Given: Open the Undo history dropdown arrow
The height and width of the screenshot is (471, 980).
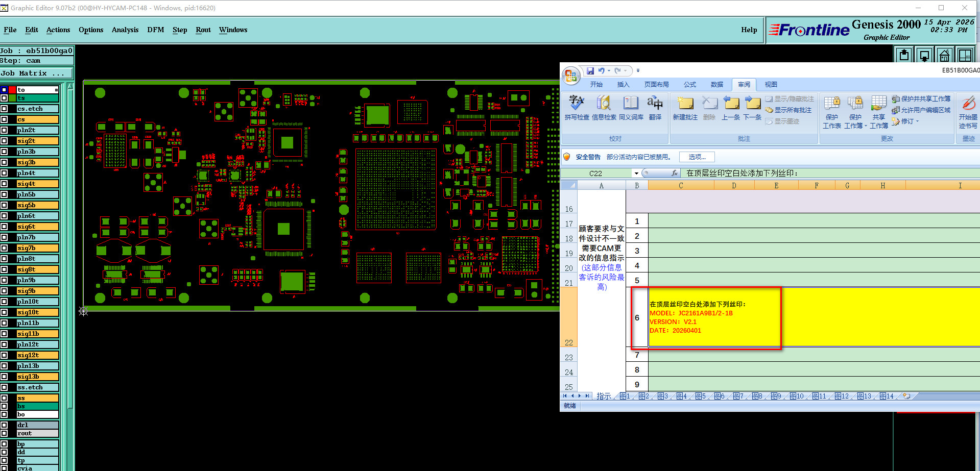Looking at the screenshot, I should pos(609,71).
